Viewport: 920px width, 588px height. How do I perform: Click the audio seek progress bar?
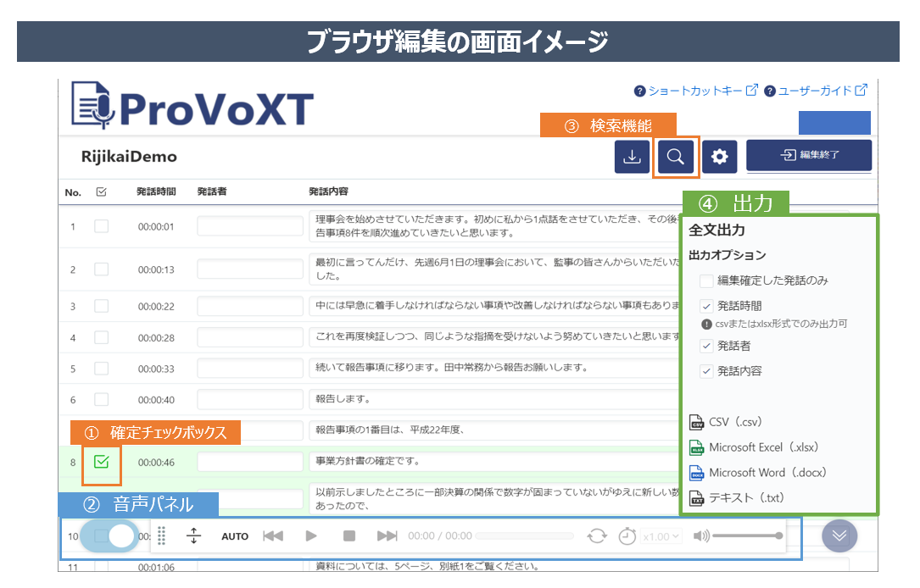(525, 535)
